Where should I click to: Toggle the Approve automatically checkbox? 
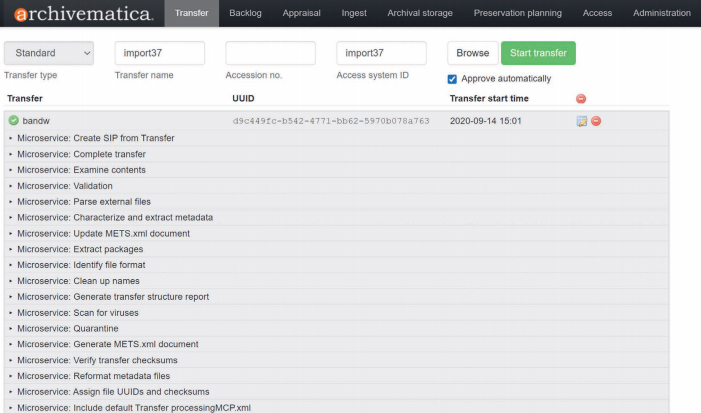point(452,79)
